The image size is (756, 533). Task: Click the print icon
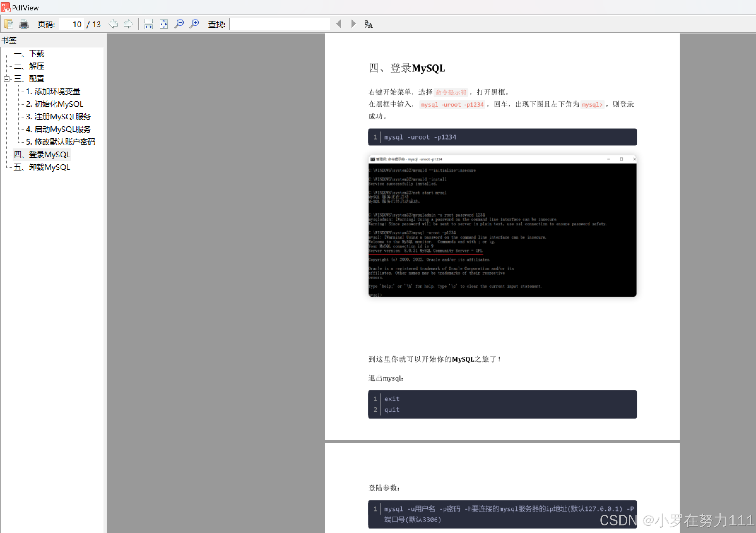tap(24, 24)
